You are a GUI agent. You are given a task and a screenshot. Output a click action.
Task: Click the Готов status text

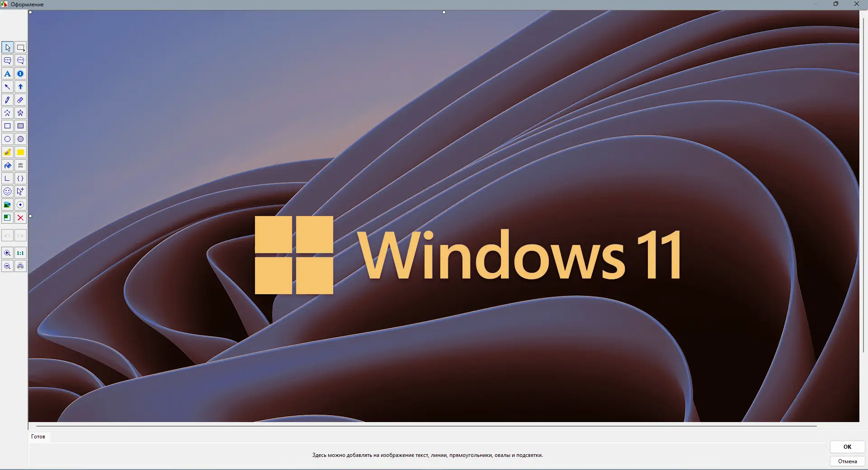[x=38, y=437]
